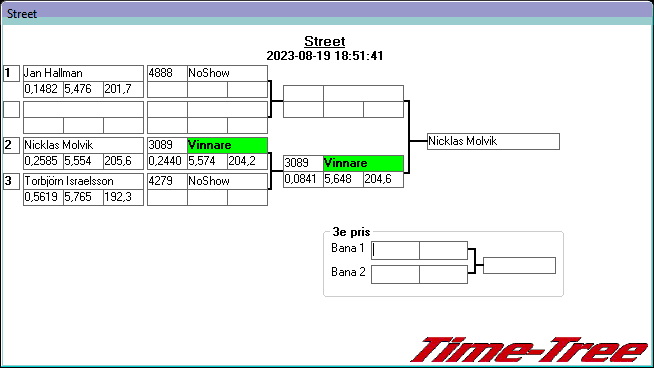The image size is (654, 368).
Task: Click the reaction time 0,1482 cell
Action: (43, 89)
